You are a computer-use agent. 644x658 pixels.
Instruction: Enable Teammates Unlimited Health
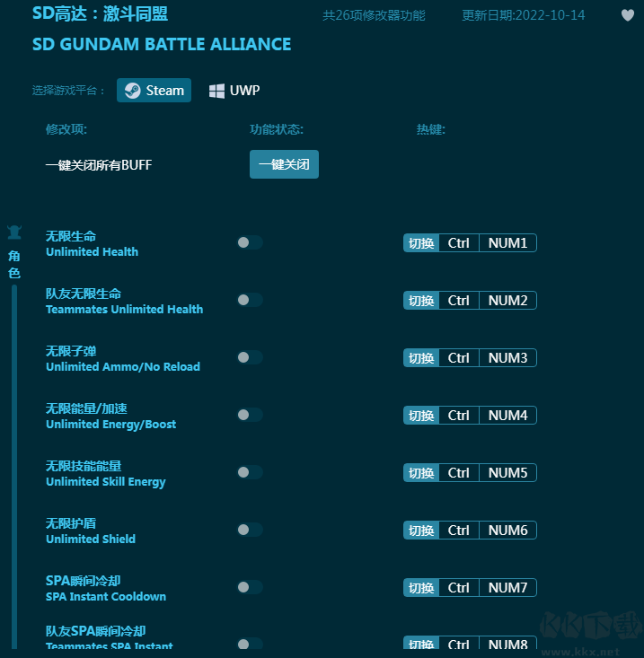point(250,300)
